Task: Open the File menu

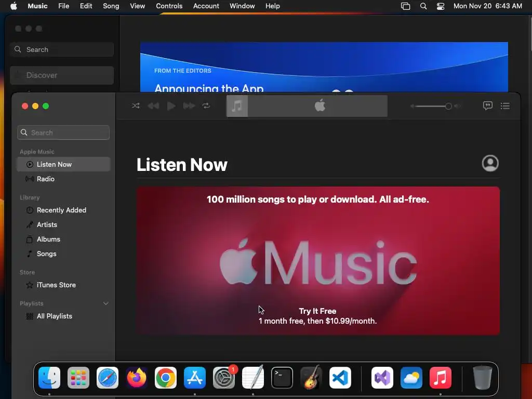Action: point(63,6)
